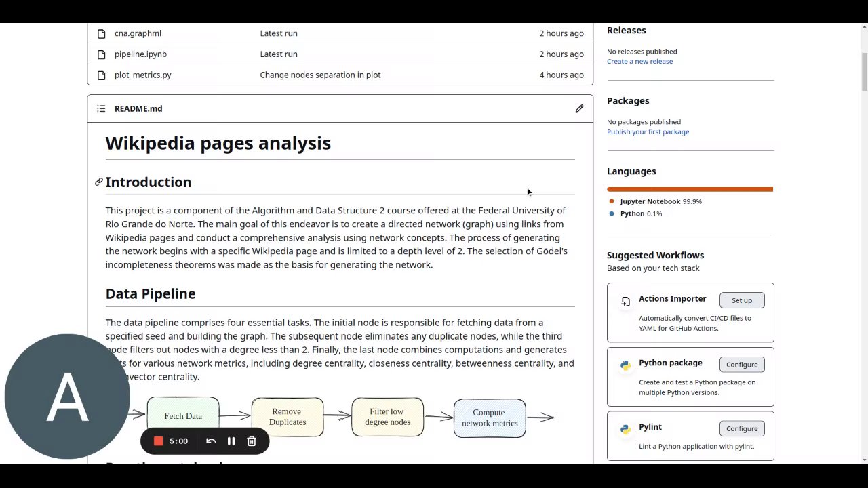Image resolution: width=868 pixels, height=488 pixels.
Task: Restart recording with the undo arrow icon
Action: [x=211, y=441]
